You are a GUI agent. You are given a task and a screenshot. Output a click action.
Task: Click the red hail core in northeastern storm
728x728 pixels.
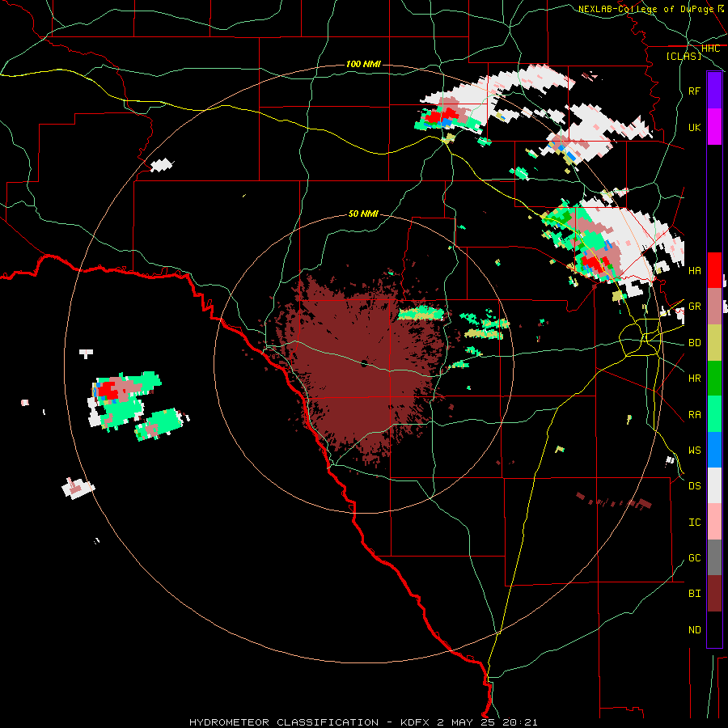click(594, 263)
